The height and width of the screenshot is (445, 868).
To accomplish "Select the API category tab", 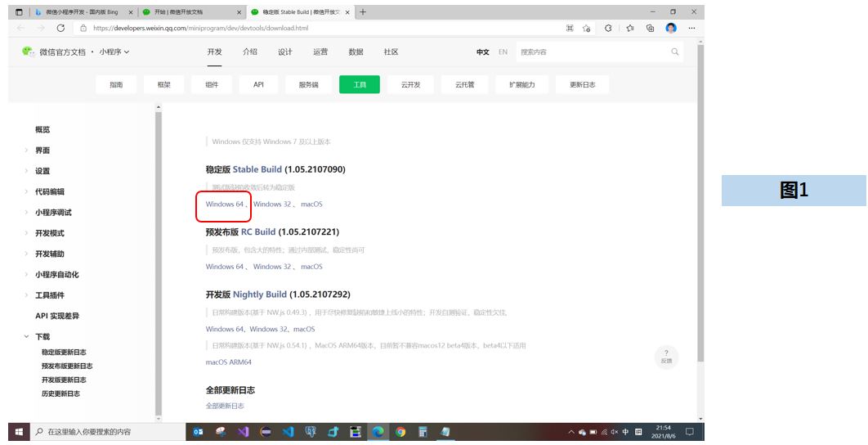I will coord(258,84).
